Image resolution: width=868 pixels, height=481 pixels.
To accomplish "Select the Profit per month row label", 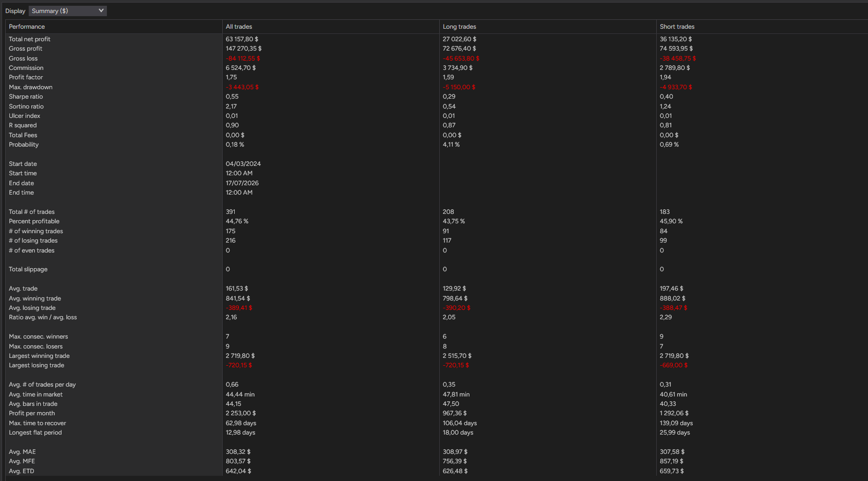I will 32,413.
